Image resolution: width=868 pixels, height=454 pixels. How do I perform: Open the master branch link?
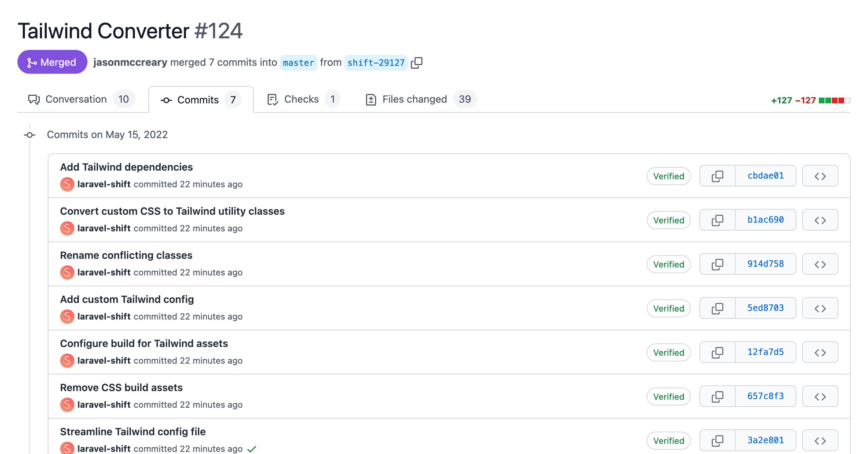click(x=298, y=63)
